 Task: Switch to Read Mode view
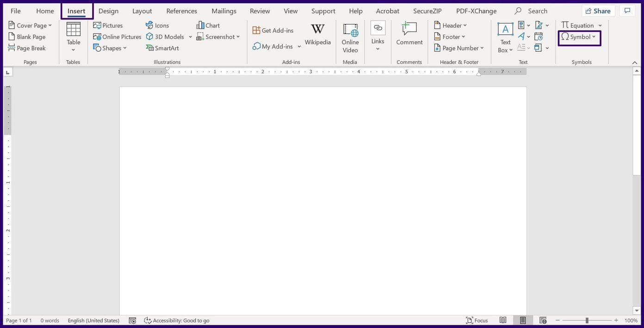[x=503, y=320]
